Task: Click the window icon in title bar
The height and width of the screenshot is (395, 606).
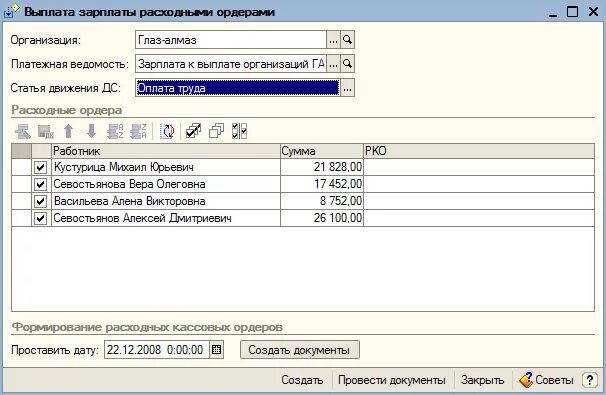Action: (x=11, y=12)
